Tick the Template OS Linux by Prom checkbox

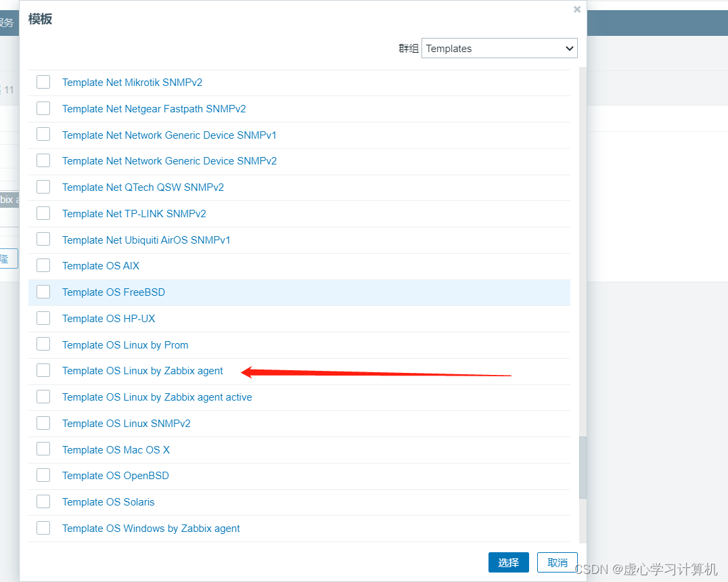click(43, 344)
